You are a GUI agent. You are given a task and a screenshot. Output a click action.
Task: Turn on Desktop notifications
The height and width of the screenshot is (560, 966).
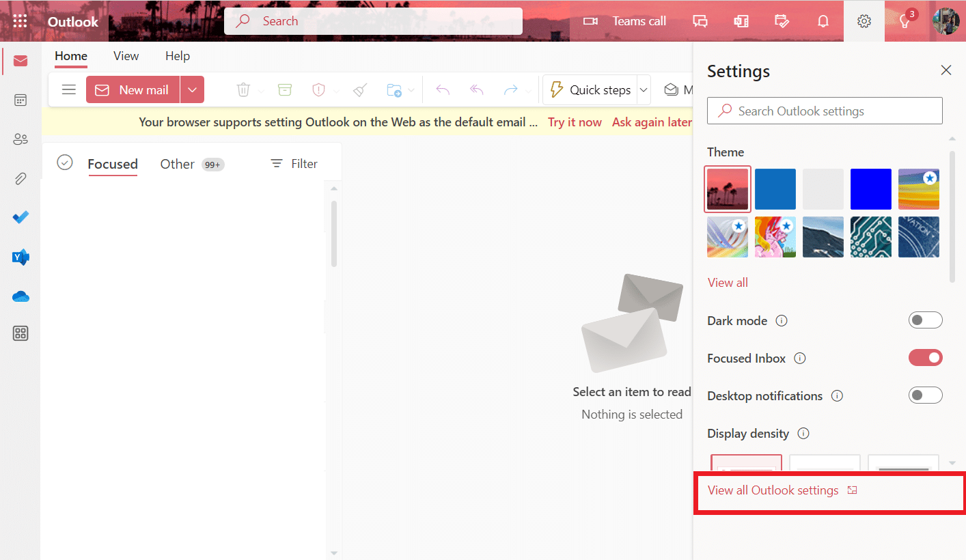[926, 395]
